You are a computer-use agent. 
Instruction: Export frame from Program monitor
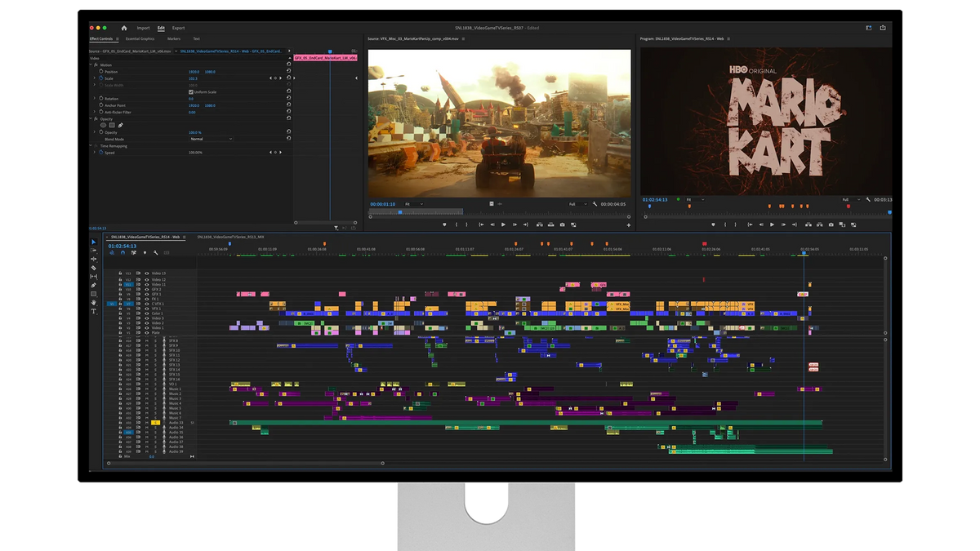click(x=831, y=224)
